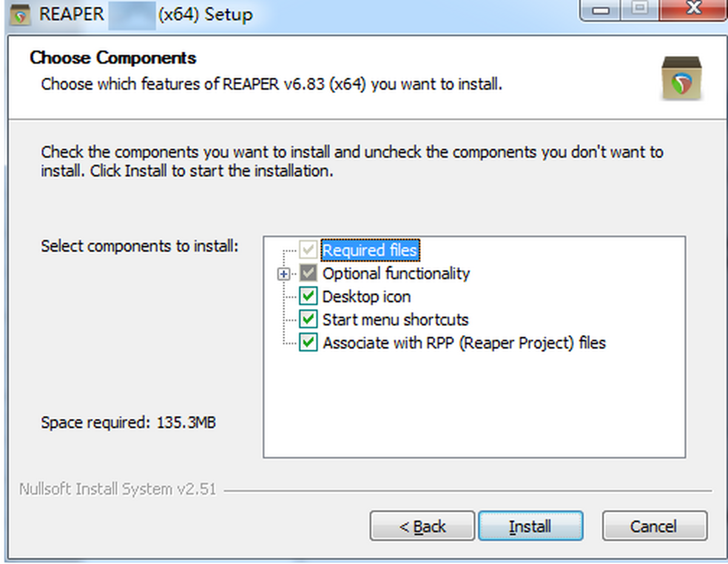This screenshot has width=728, height=564.
Task: Click the greyed Required files checkbox
Action: (x=308, y=250)
